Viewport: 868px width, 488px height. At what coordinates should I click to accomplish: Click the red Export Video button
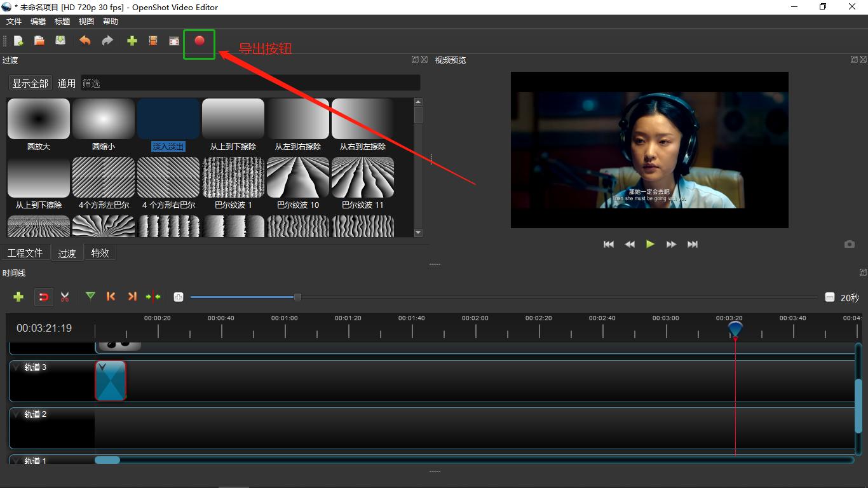coord(200,41)
